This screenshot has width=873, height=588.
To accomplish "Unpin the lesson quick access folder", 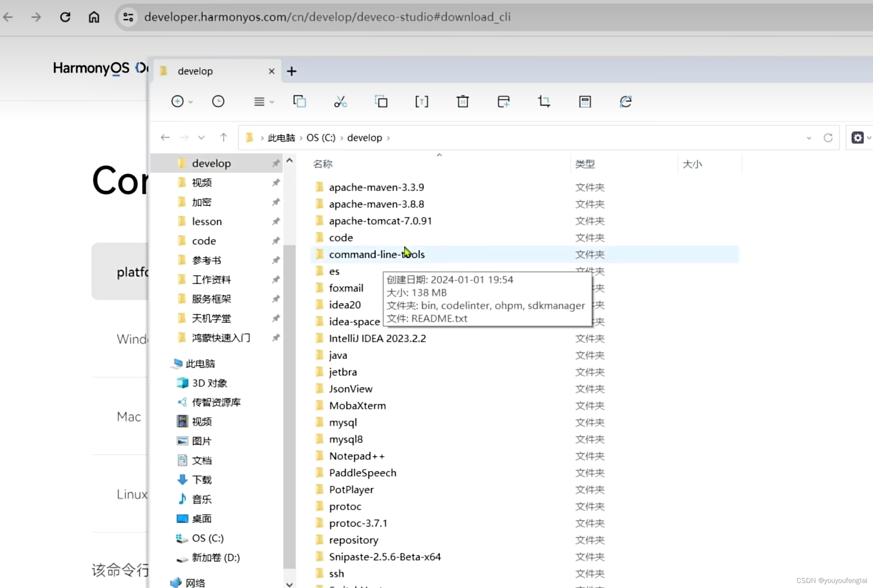I will point(276,221).
